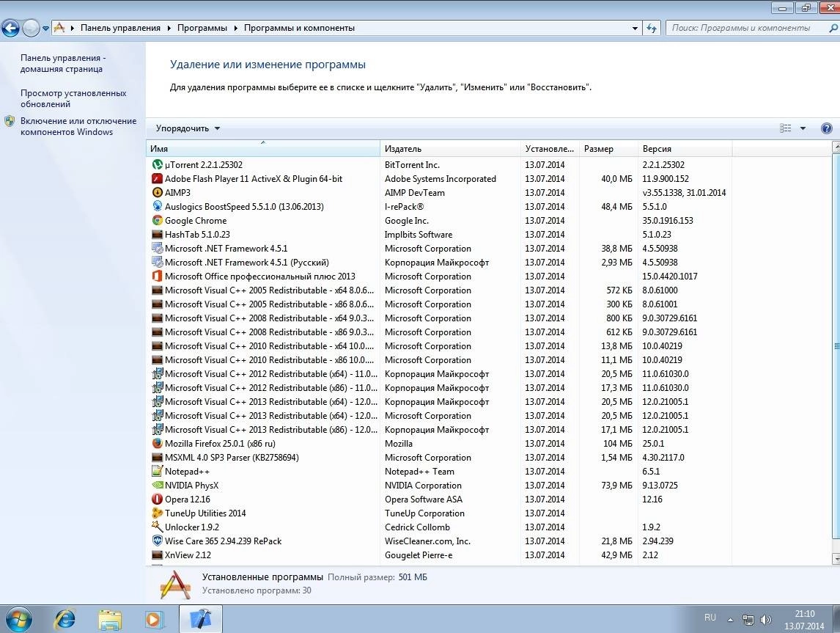Image resolution: width=840 pixels, height=633 pixels.
Task: Click the Notepad++ icon
Action: [x=157, y=471]
